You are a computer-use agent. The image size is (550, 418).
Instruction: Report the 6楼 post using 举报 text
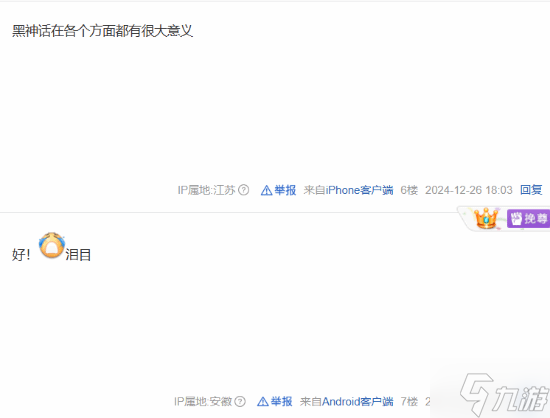285,190
